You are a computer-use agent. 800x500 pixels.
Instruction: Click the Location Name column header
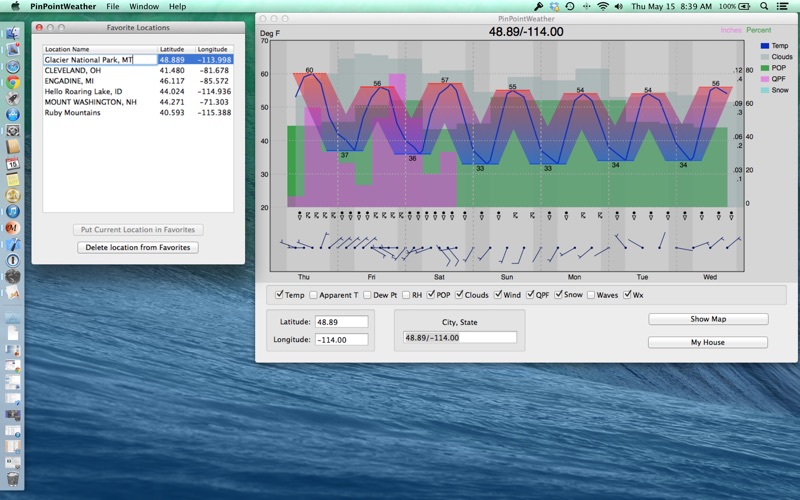(x=100, y=49)
